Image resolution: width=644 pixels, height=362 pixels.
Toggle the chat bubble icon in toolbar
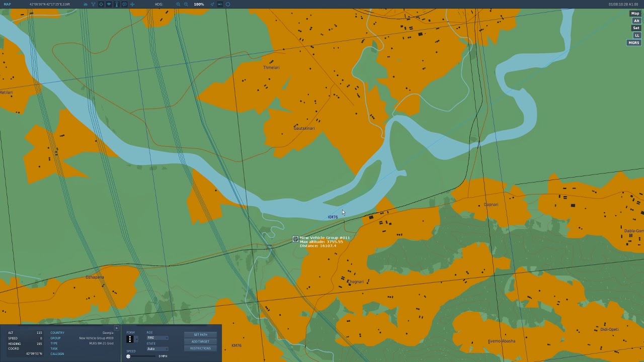(124, 4)
